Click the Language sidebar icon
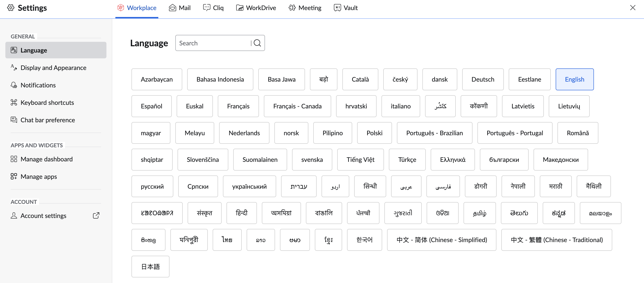The width and height of the screenshot is (644, 283). tap(14, 50)
